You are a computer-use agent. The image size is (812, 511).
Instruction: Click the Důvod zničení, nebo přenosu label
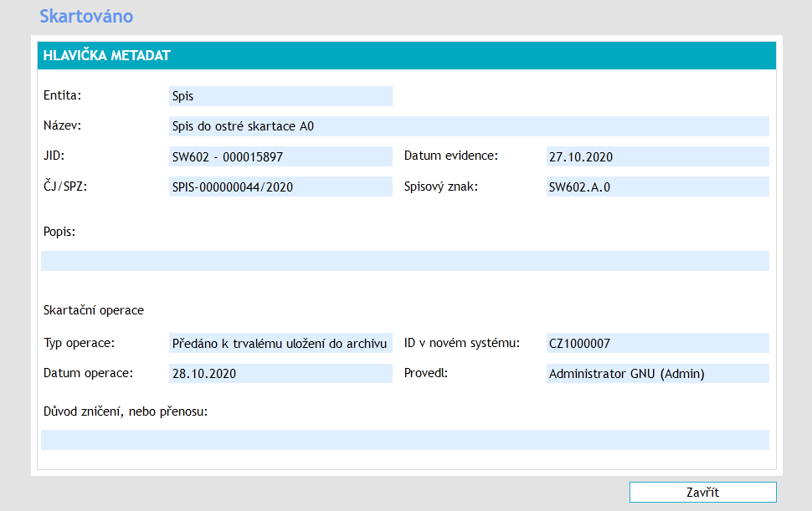pos(126,411)
